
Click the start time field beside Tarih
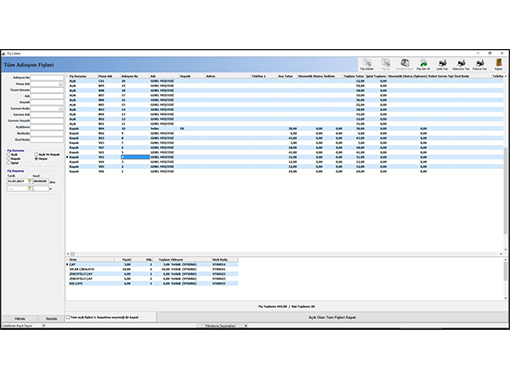(x=41, y=181)
